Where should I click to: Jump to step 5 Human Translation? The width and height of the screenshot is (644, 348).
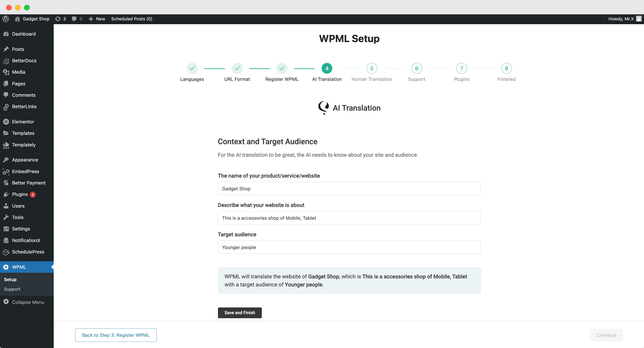coord(371,68)
